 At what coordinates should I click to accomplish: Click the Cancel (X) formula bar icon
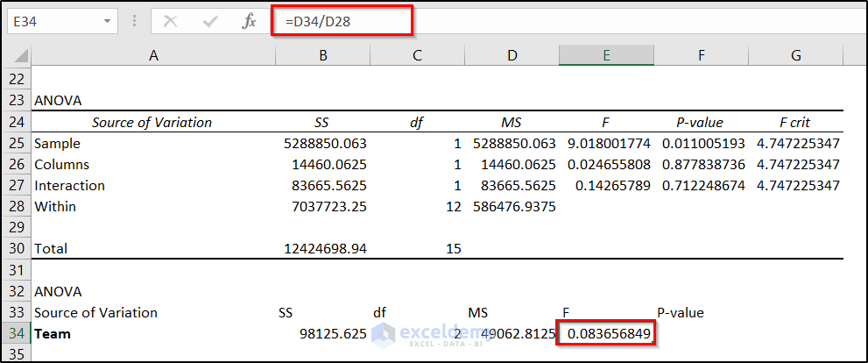(x=171, y=22)
